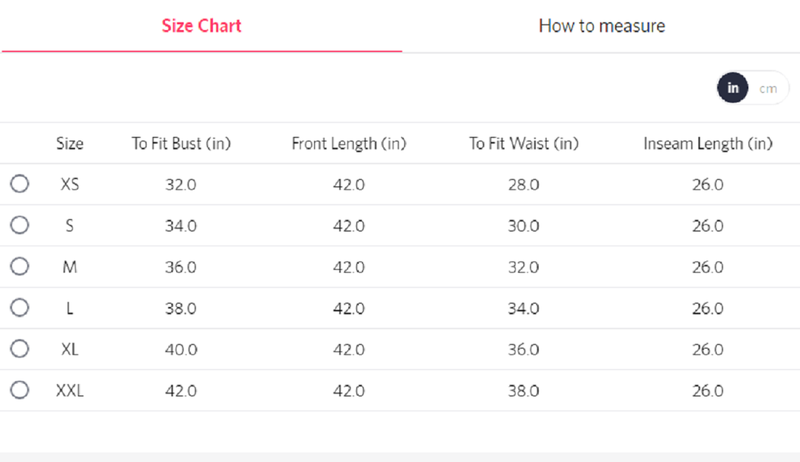Pick the L size radio option
The height and width of the screenshot is (462, 800).
19,307
